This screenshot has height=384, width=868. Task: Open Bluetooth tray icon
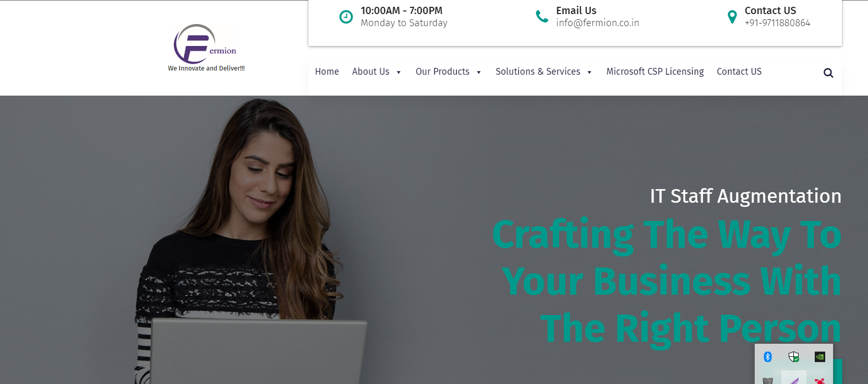(768, 357)
